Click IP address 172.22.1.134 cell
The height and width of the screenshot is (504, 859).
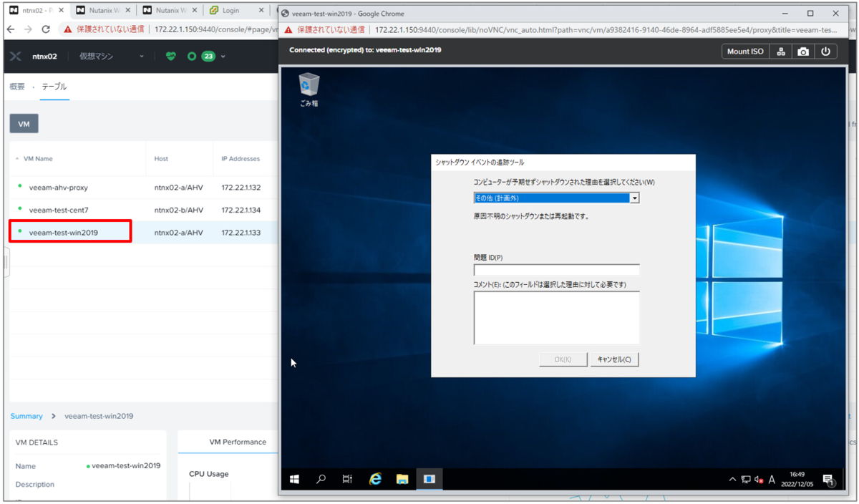tap(241, 210)
